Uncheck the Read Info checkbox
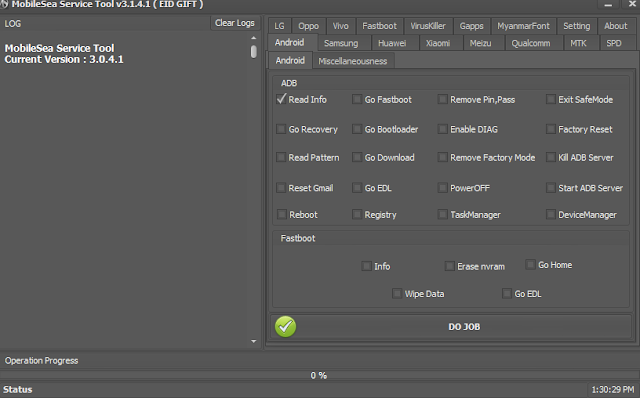The height and width of the screenshot is (398, 640). pos(281,99)
